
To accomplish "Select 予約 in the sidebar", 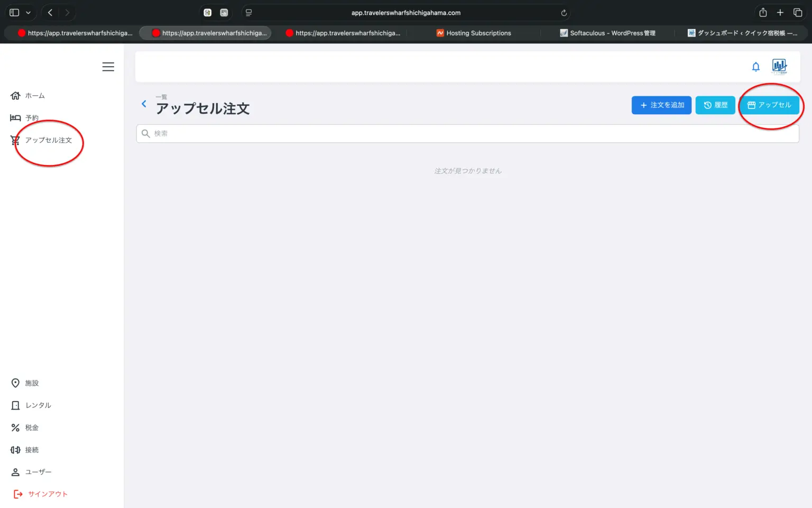I will [32, 118].
